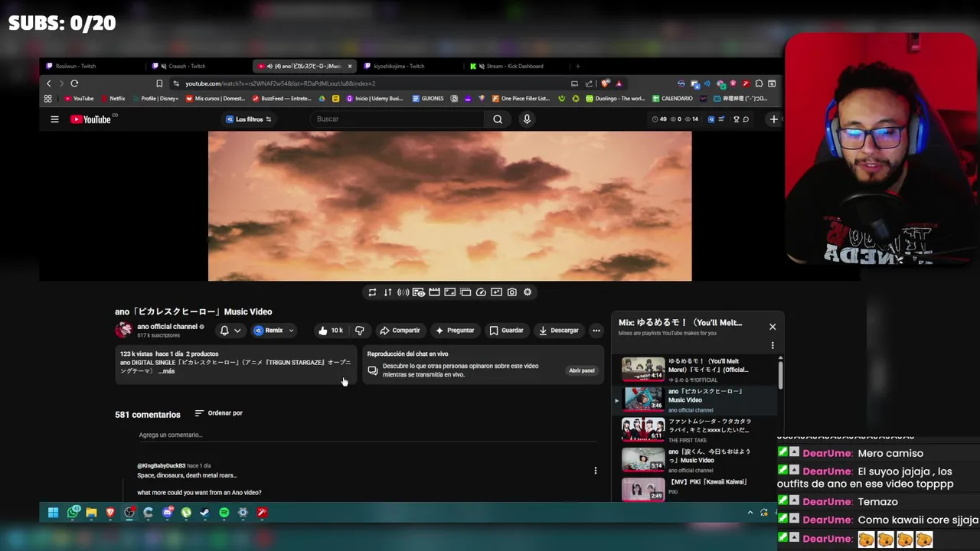The image size is (980, 551).
Task: Open One Piece Filler List bookmark
Action: pyautogui.click(x=521, y=99)
